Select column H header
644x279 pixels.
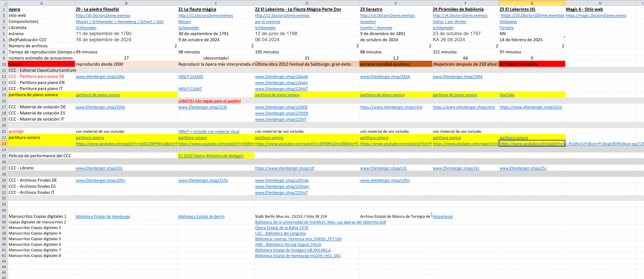tap(600, 3)
